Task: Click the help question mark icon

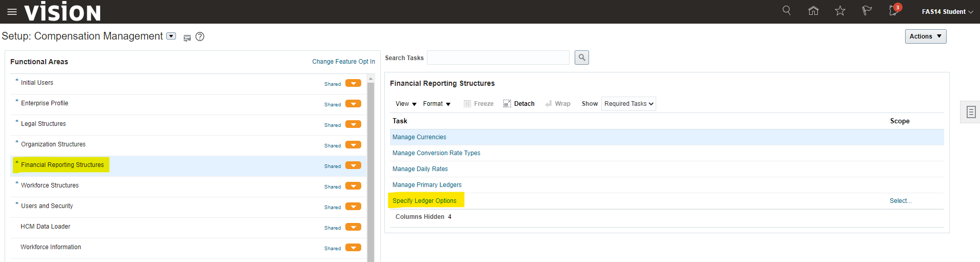Action: pos(200,36)
